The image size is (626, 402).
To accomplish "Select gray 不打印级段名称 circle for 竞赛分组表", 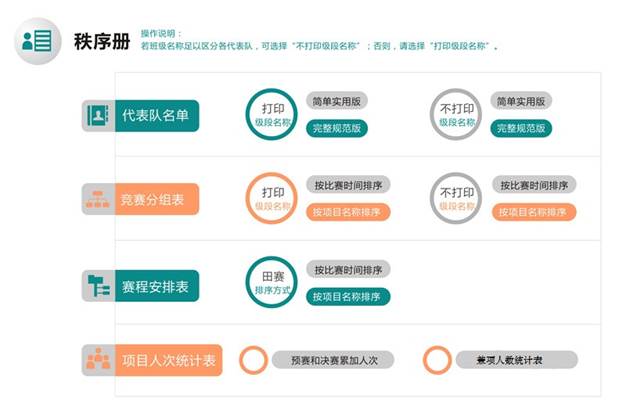I will tap(457, 199).
